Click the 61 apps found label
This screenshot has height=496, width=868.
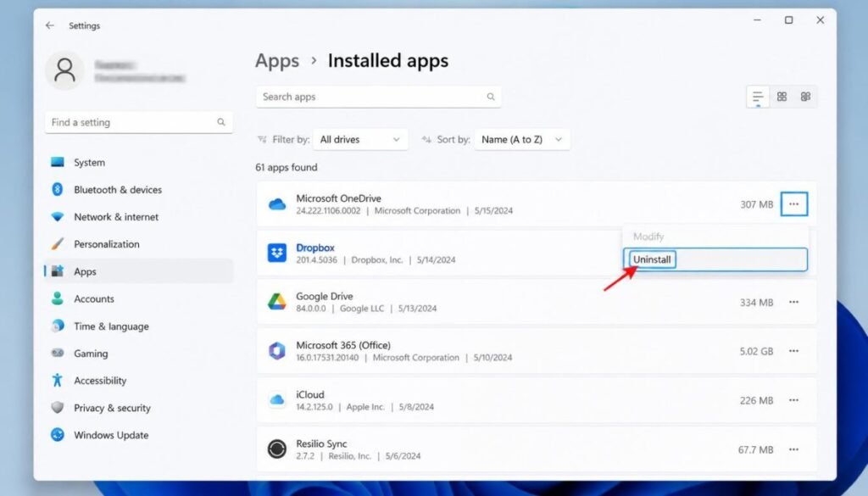(287, 167)
